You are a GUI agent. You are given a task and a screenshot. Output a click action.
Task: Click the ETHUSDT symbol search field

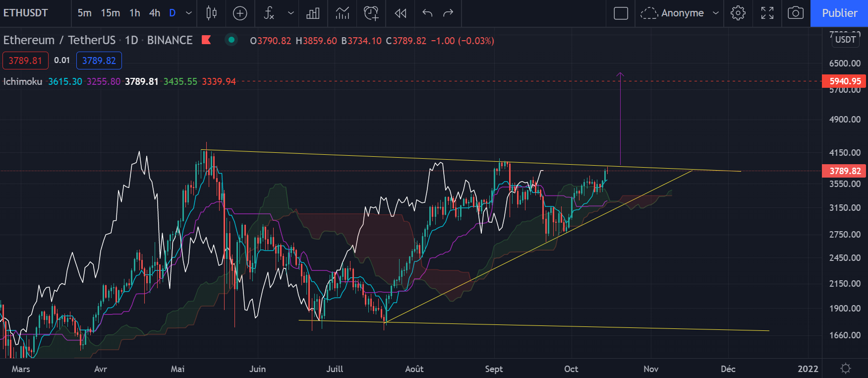26,13
